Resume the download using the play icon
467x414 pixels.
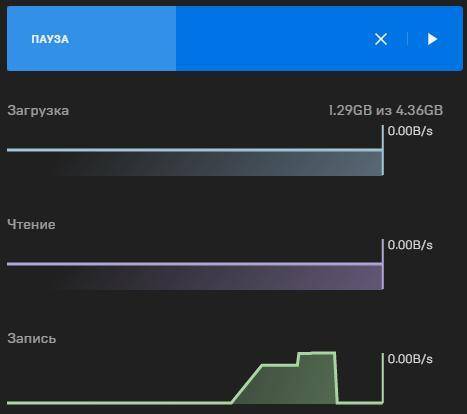pyautogui.click(x=432, y=39)
